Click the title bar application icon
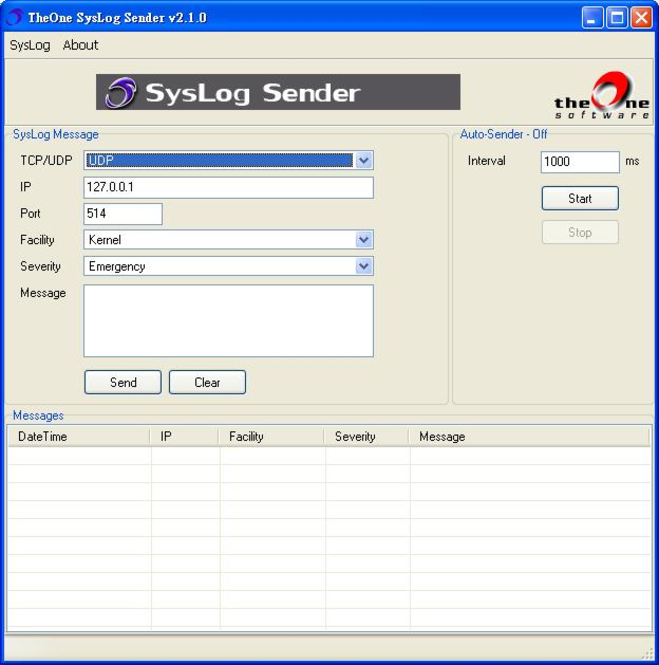The width and height of the screenshot is (659, 665). point(14,17)
